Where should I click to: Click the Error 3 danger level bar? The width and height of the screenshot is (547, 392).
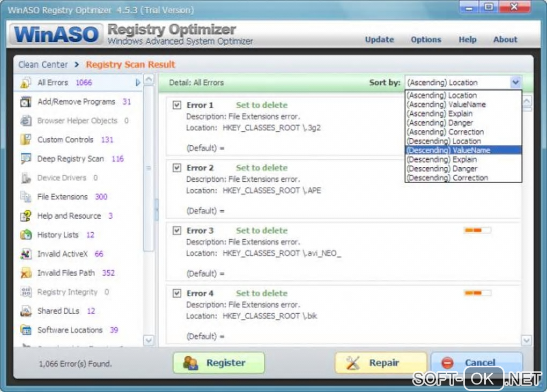(x=478, y=230)
